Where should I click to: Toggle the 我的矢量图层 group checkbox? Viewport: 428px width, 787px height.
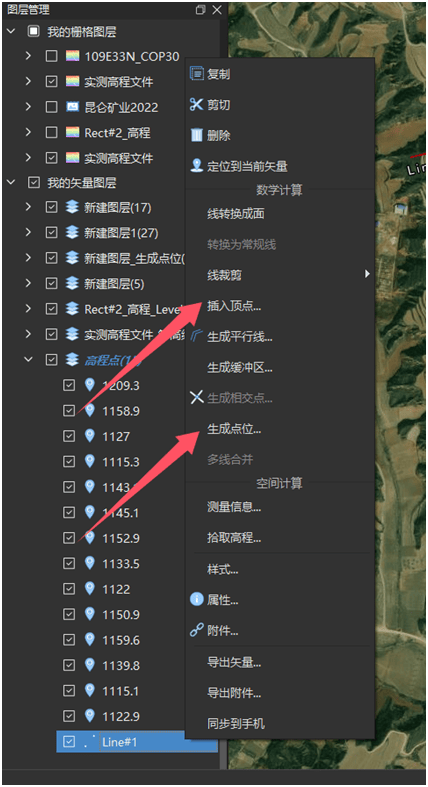point(33,183)
